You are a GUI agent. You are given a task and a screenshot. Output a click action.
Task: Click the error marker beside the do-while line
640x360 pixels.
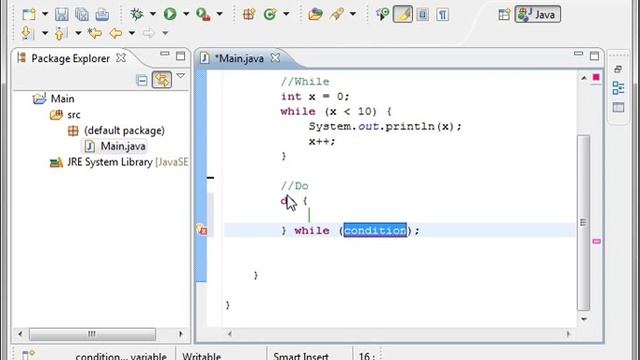[x=202, y=230]
